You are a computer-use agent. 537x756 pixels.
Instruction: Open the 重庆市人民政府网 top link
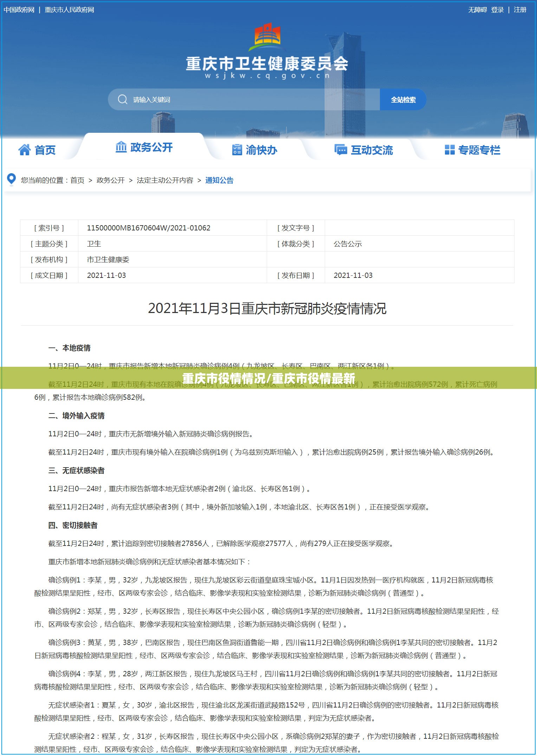tap(69, 10)
